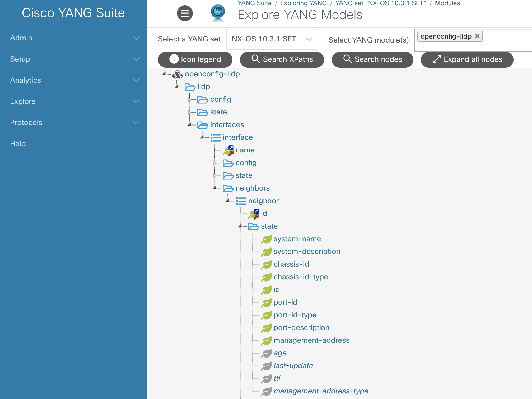Open the NX-OS 10.3.1 SET dropdown
The height and width of the screenshot is (399, 532).
tap(272, 39)
